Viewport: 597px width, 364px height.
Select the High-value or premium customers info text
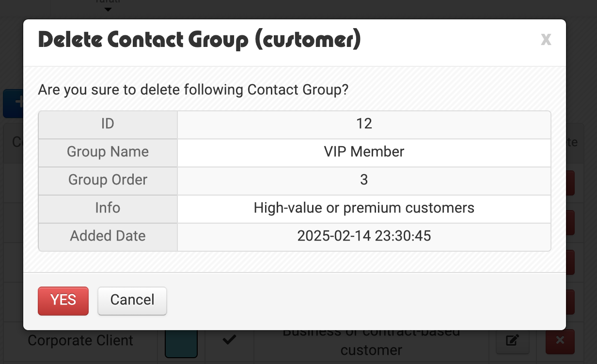[x=364, y=208]
